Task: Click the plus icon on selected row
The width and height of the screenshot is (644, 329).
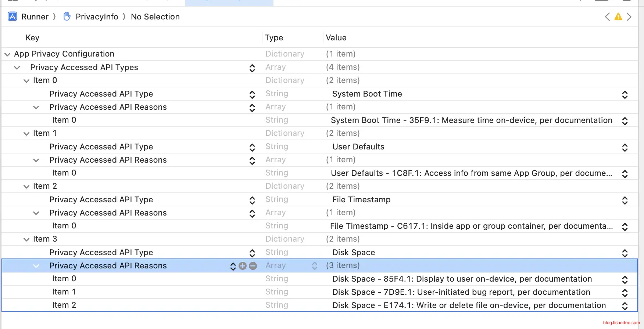Action: point(242,266)
